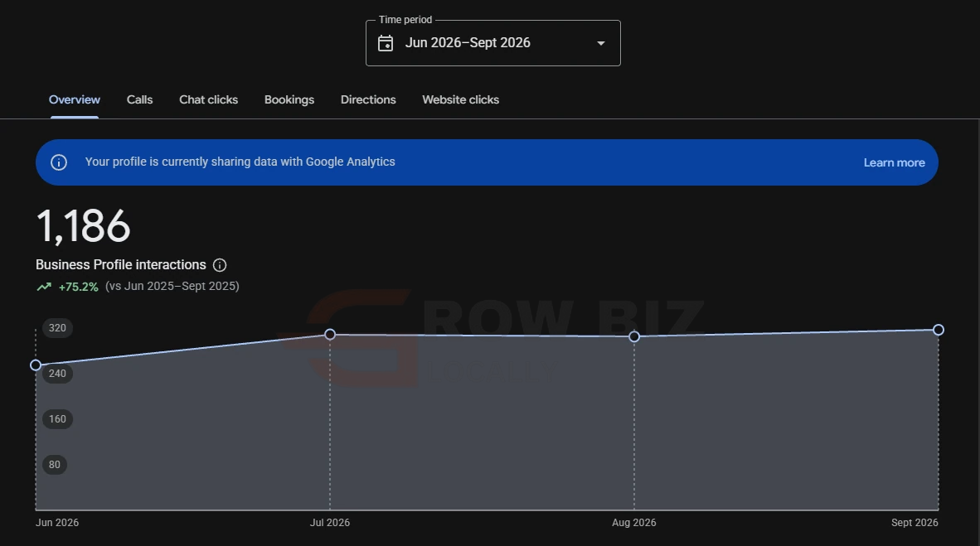
Task: Click the Jun 2026 data point on chart
Action: tap(36, 365)
